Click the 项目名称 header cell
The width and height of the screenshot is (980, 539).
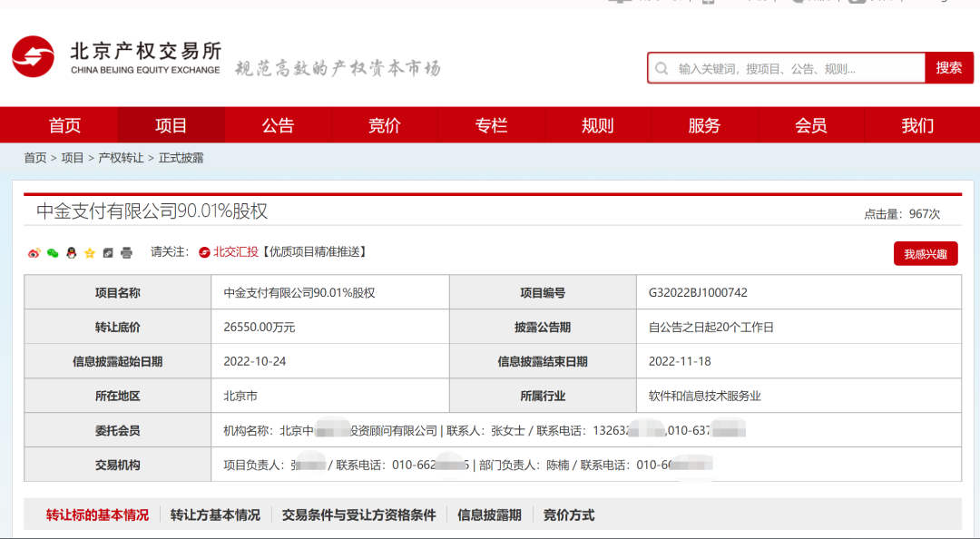[x=117, y=292]
